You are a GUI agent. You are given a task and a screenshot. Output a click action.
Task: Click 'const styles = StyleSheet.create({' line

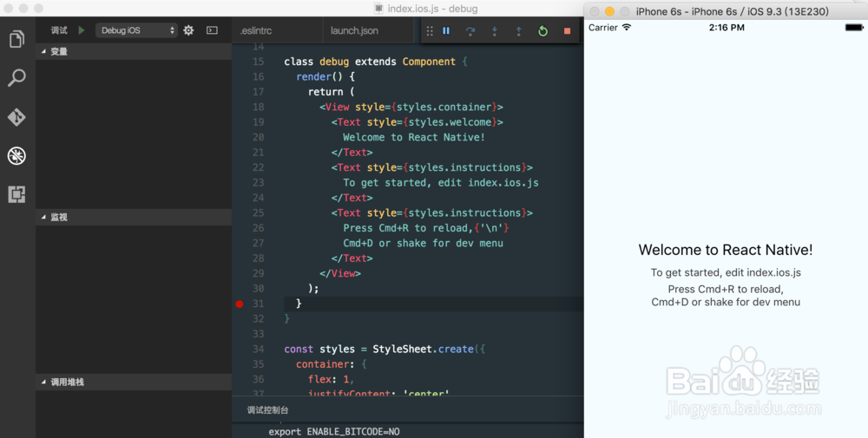point(385,349)
